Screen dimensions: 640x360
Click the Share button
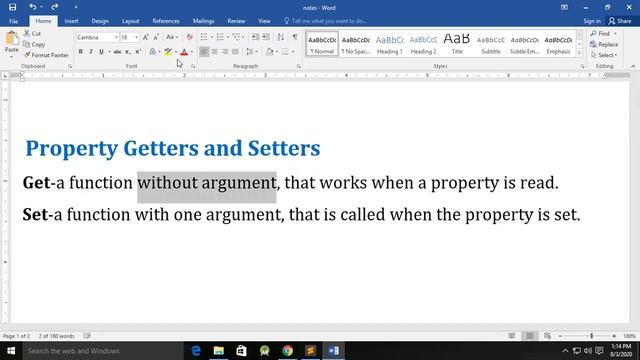[x=620, y=21]
